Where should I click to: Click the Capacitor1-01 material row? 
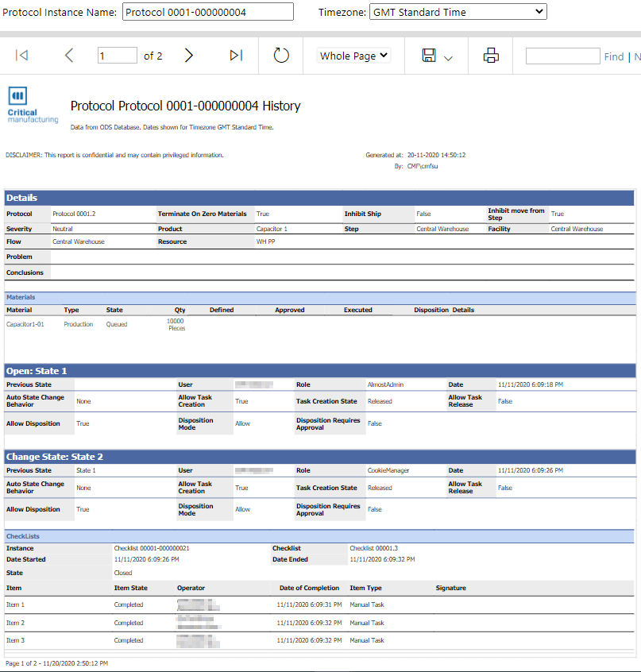coord(25,324)
